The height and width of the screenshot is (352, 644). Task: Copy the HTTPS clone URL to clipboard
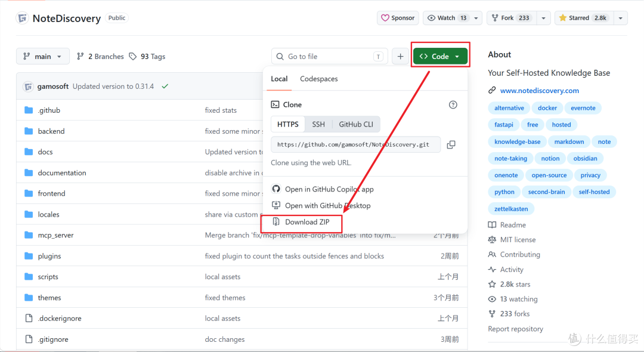coord(451,144)
